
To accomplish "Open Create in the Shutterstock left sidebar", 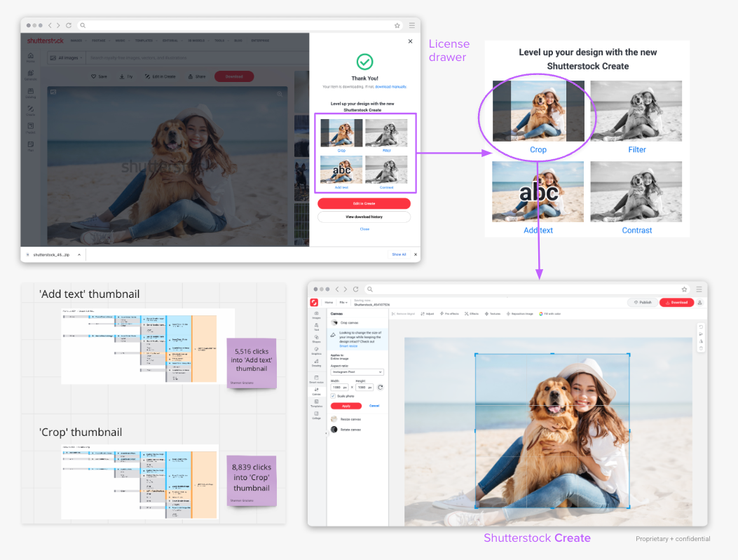I will click(31, 111).
